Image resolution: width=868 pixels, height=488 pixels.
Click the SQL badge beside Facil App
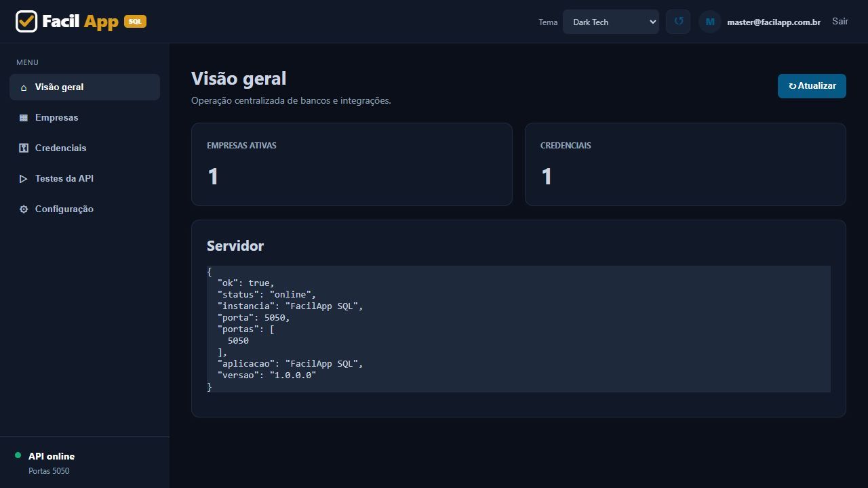(x=135, y=22)
